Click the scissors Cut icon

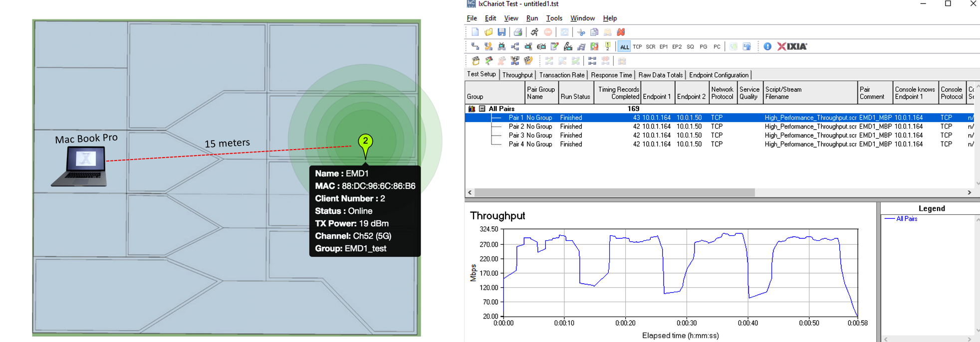tap(581, 32)
